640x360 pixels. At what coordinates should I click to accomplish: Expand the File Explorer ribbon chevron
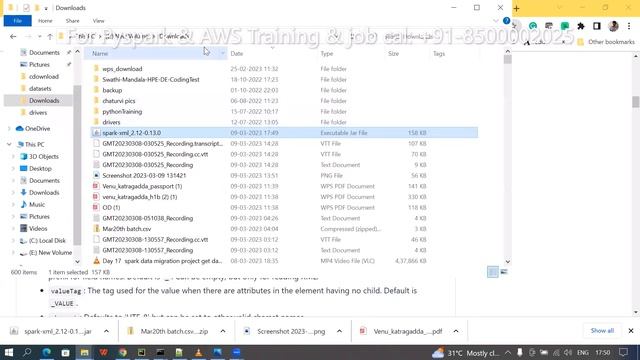496,21
